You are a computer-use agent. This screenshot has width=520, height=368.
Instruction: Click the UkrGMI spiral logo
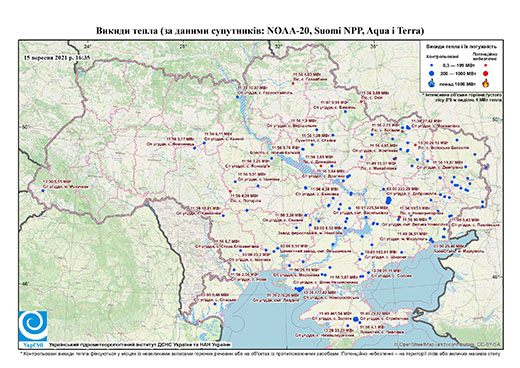(x=33, y=326)
